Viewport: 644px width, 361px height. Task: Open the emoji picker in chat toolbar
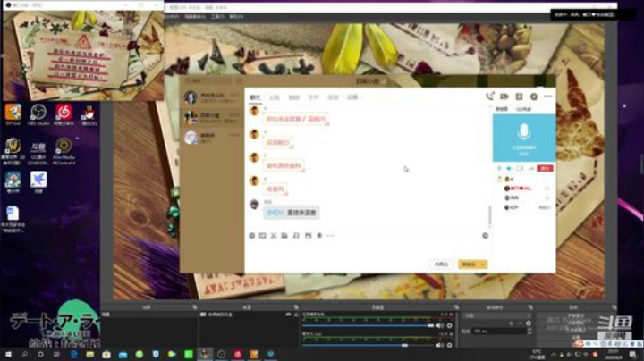tap(252, 236)
